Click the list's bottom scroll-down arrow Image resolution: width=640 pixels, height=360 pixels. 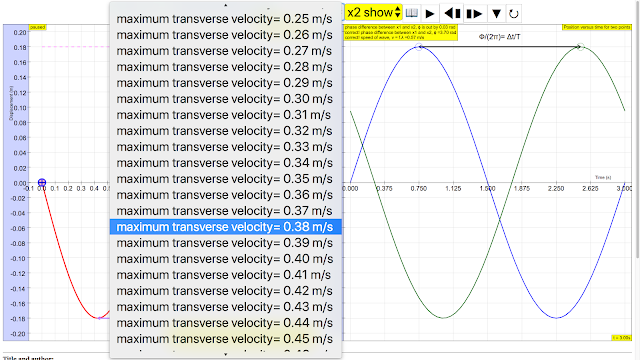pos(225,354)
